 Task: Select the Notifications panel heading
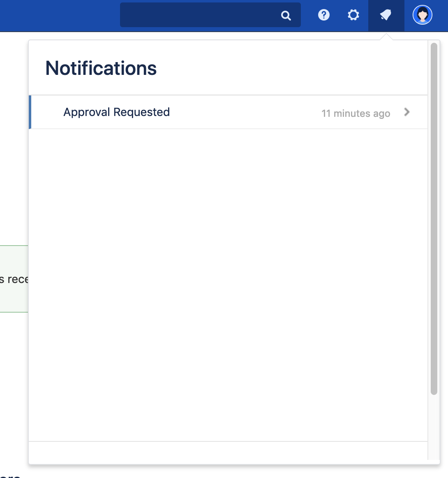click(x=101, y=68)
